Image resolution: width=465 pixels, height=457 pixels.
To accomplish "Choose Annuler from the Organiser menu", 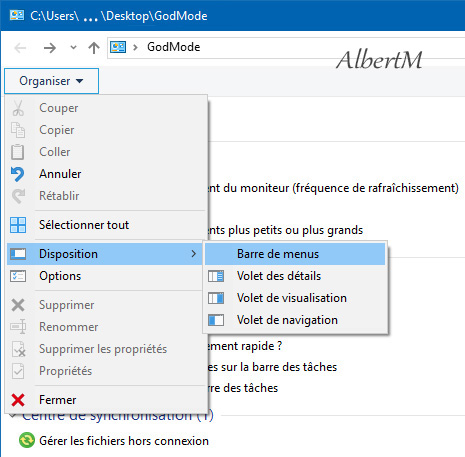I will coord(105,174).
